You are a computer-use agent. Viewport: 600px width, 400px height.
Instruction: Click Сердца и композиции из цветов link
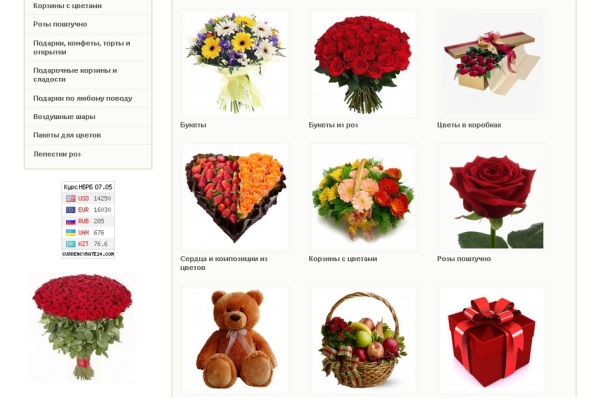coord(224,263)
